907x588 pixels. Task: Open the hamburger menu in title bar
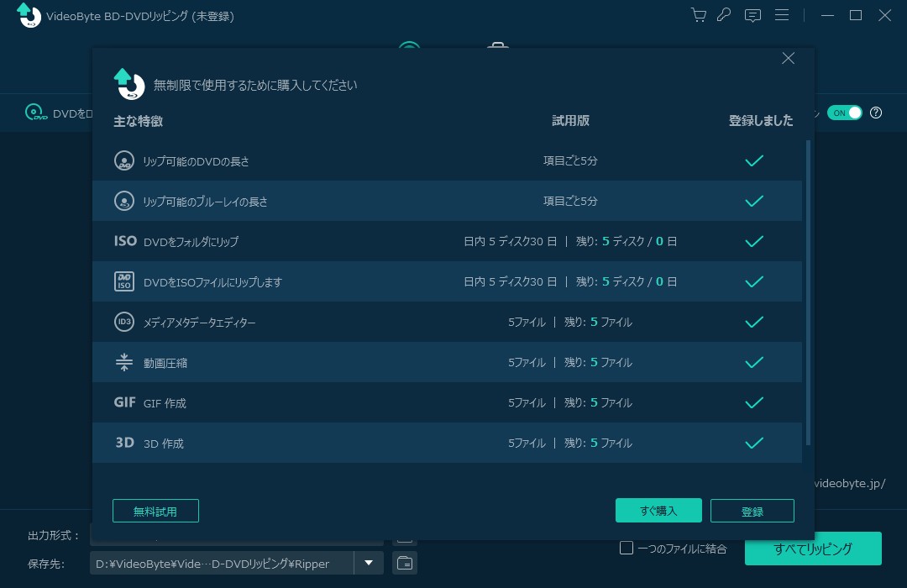coord(782,15)
